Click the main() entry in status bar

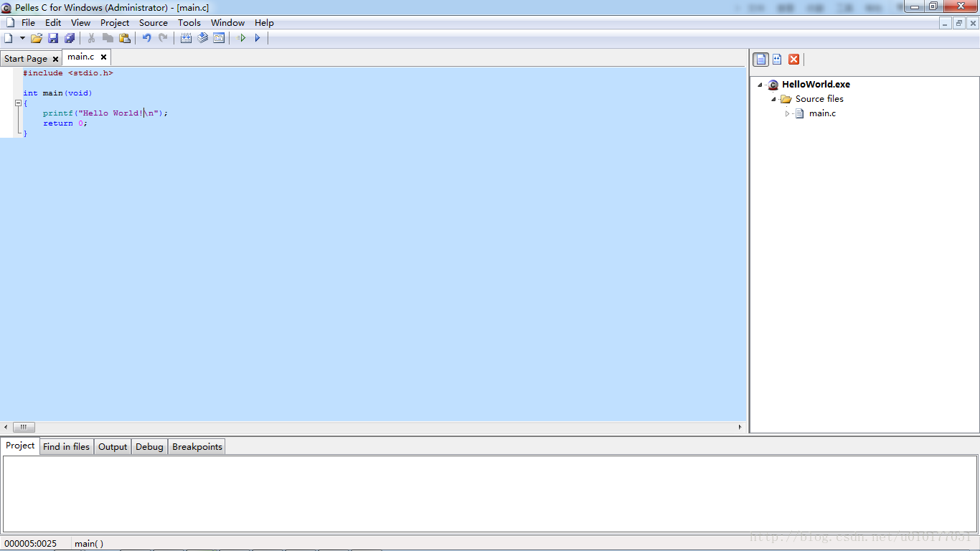(89, 543)
